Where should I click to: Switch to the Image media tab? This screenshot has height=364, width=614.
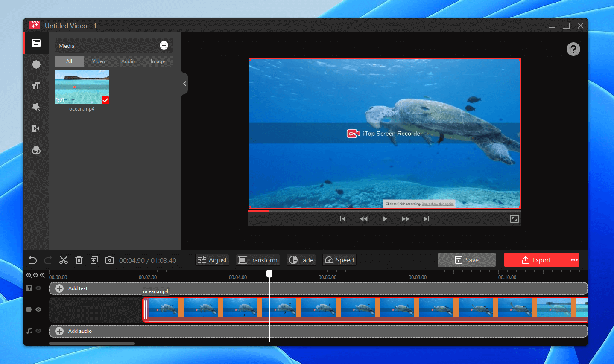[158, 61]
